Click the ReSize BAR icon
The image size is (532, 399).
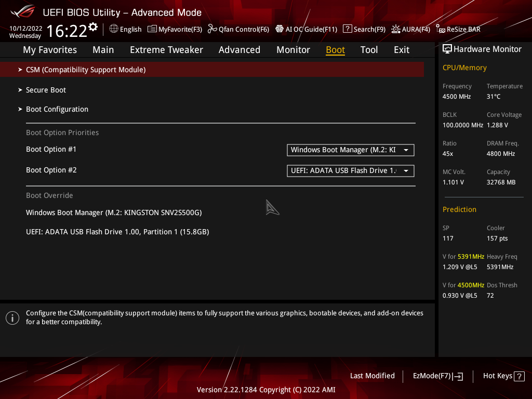(x=441, y=29)
